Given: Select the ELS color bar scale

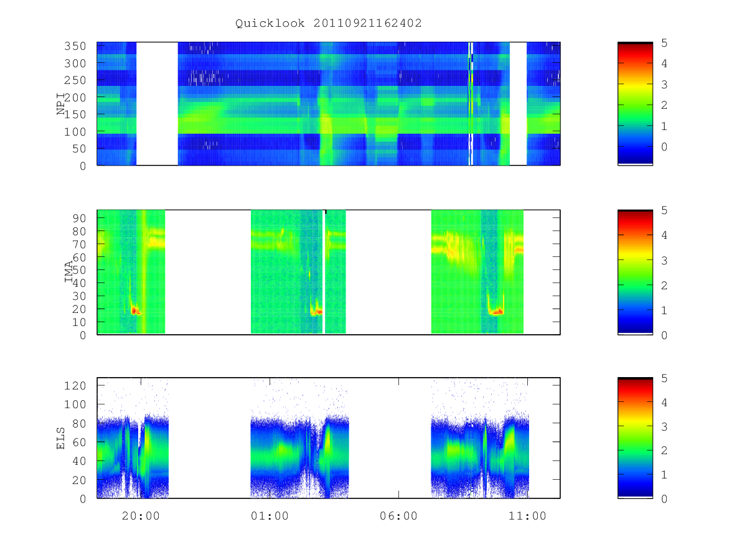Looking at the screenshot, I should click(x=635, y=438).
